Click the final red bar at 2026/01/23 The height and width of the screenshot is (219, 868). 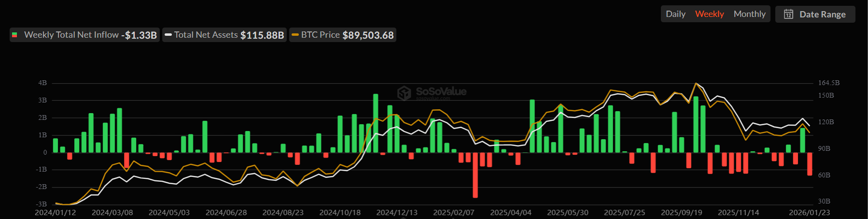(810, 164)
